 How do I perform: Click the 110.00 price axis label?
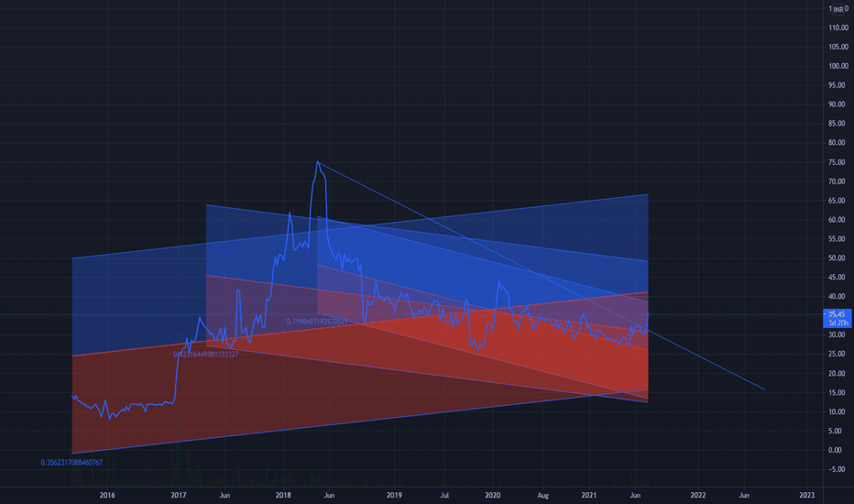[838, 27]
